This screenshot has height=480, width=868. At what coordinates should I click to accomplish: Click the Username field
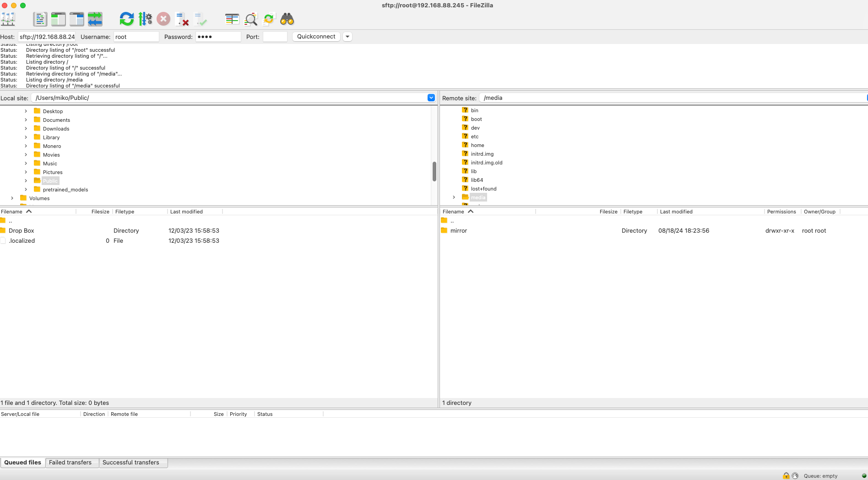coord(136,37)
